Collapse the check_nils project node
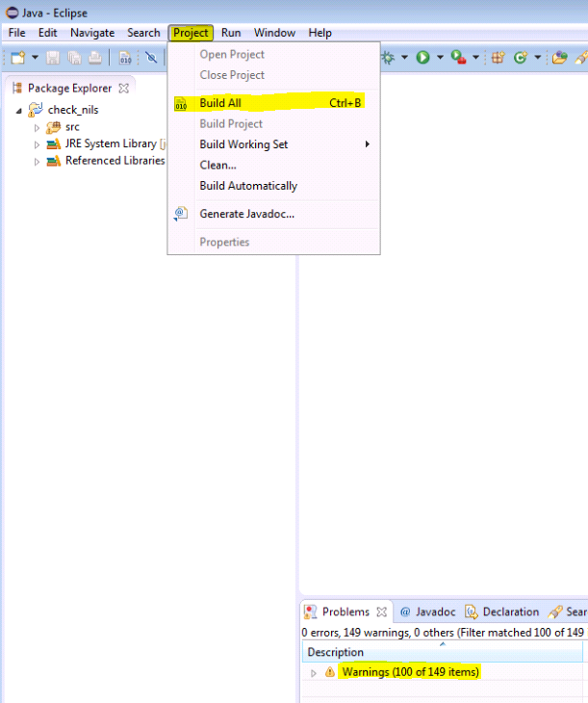 pos(19,111)
